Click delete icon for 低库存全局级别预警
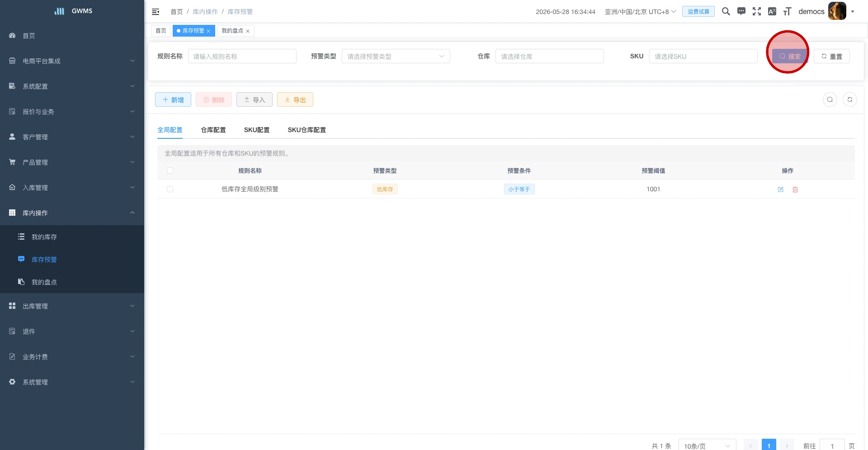 pyautogui.click(x=795, y=189)
